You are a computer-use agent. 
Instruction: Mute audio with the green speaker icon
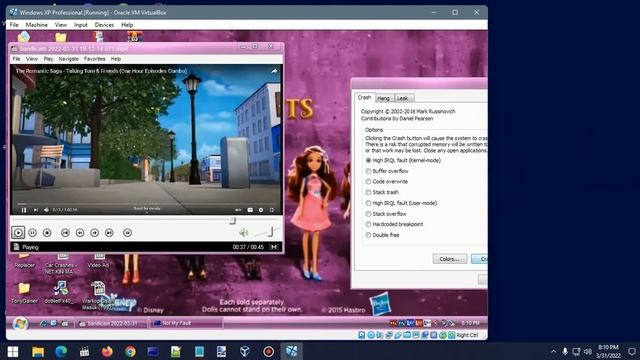click(244, 233)
